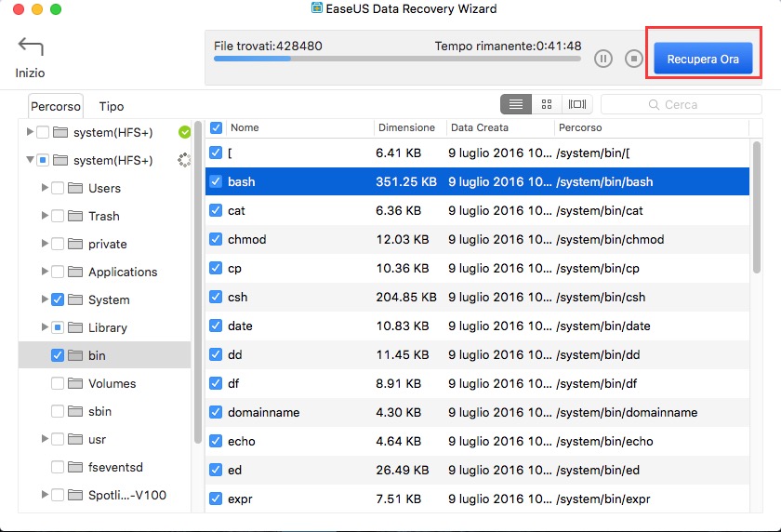Uncheck the bin folder checkbox
This screenshot has height=532, width=781.
(58, 355)
